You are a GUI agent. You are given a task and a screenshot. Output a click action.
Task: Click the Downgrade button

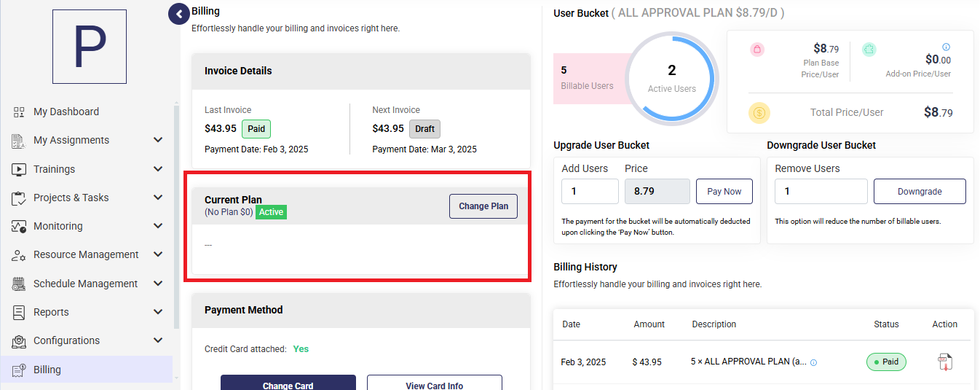click(x=920, y=192)
